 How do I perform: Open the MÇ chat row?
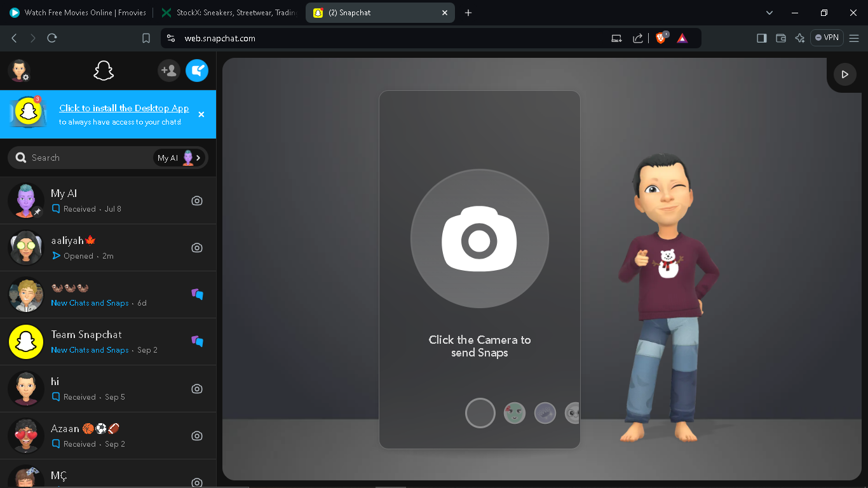point(108,473)
